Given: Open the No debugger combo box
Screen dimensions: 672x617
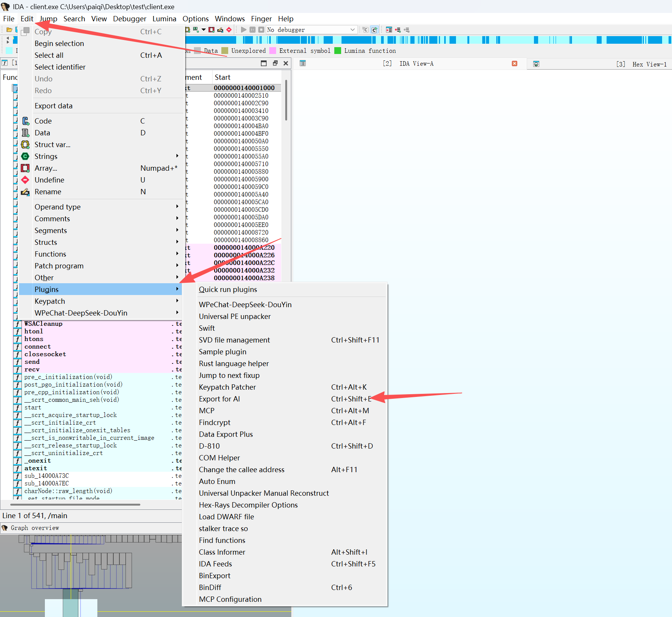Looking at the screenshot, I should click(311, 30).
